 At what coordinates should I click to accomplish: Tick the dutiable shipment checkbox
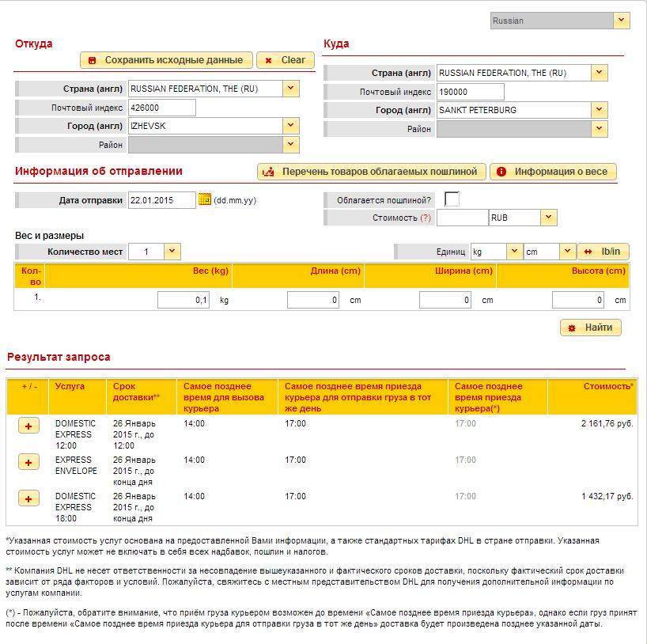click(x=452, y=199)
